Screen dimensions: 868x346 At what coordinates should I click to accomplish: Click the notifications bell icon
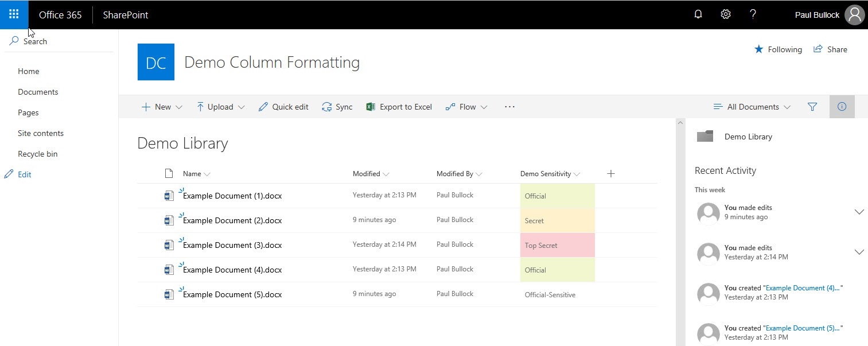point(698,14)
